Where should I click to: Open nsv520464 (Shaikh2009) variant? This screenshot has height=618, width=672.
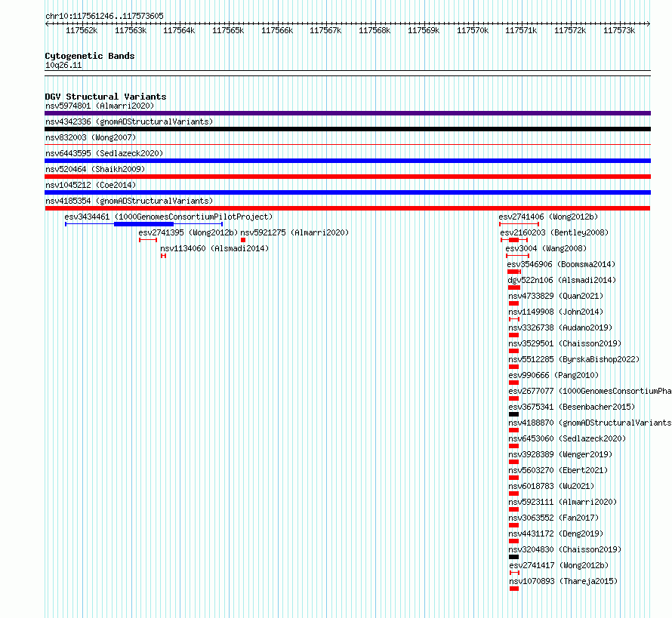click(x=95, y=169)
